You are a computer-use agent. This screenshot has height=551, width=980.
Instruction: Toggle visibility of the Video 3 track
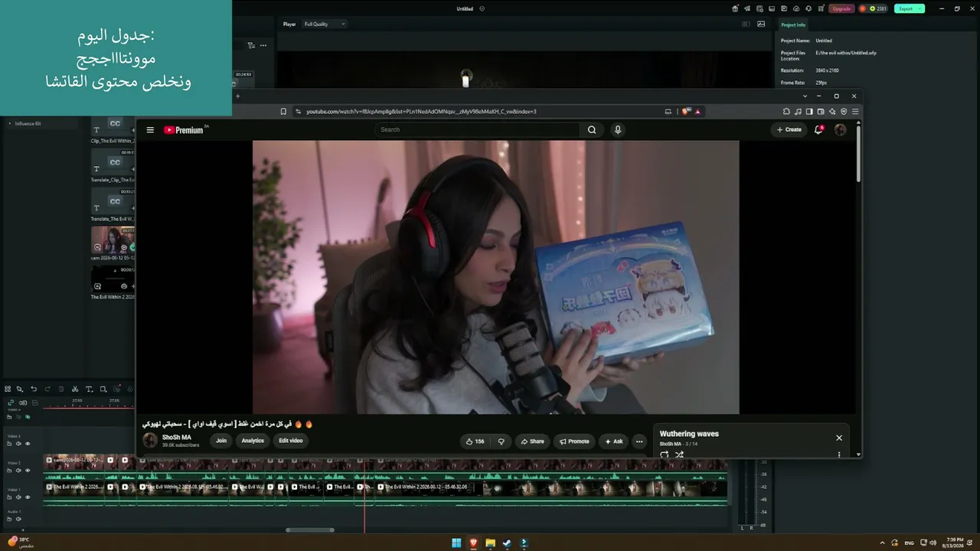[28, 444]
